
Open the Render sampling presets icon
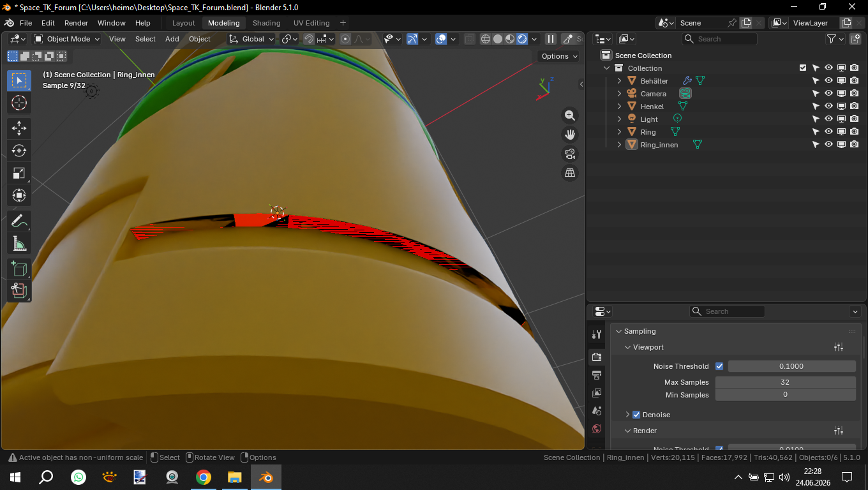click(x=839, y=431)
